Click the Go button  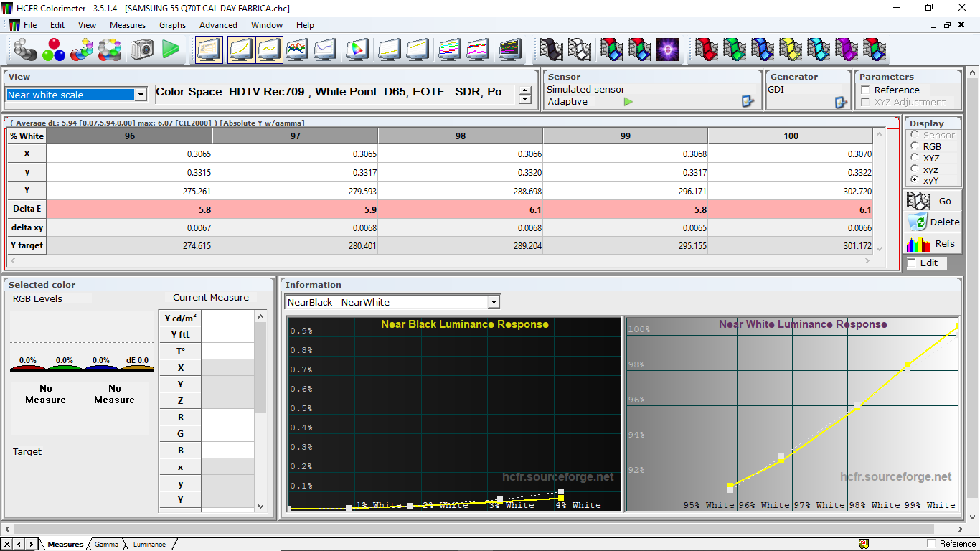coord(932,202)
